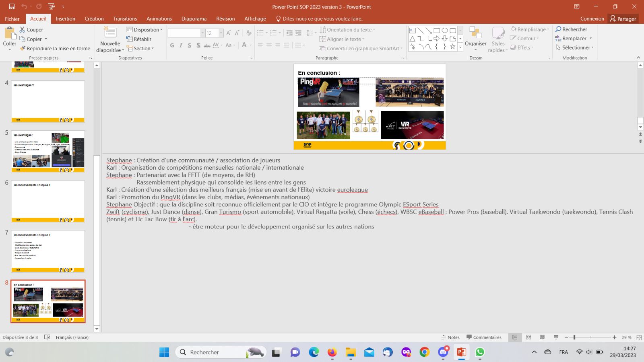This screenshot has width=644, height=362.
Task: Open the font size dropdown
Action: tap(221, 33)
